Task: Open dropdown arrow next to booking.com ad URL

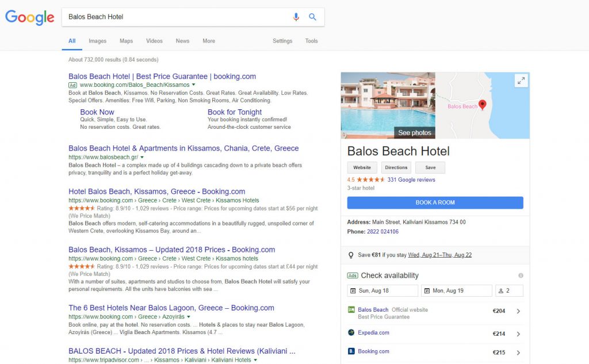Action: tap(193, 85)
